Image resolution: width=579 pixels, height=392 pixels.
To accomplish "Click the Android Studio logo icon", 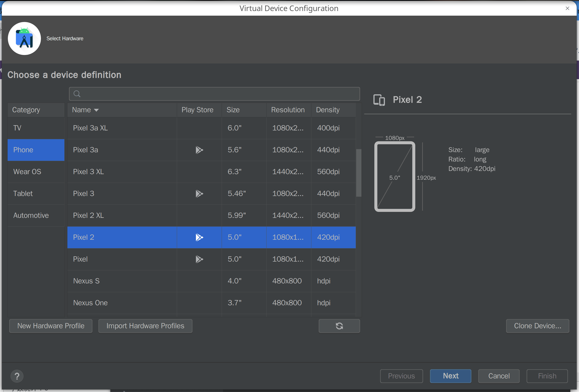I will [24, 38].
